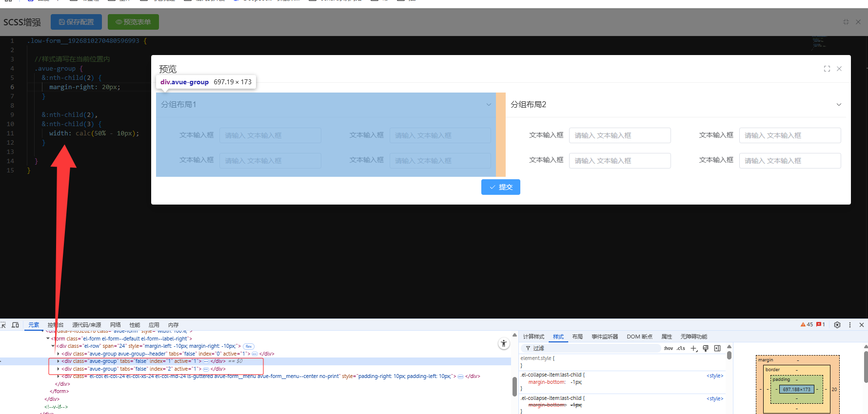The width and height of the screenshot is (868, 414).
Task: Shrink the SCSS增强 editor from fullscreen
Action: click(x=846, y=22)
